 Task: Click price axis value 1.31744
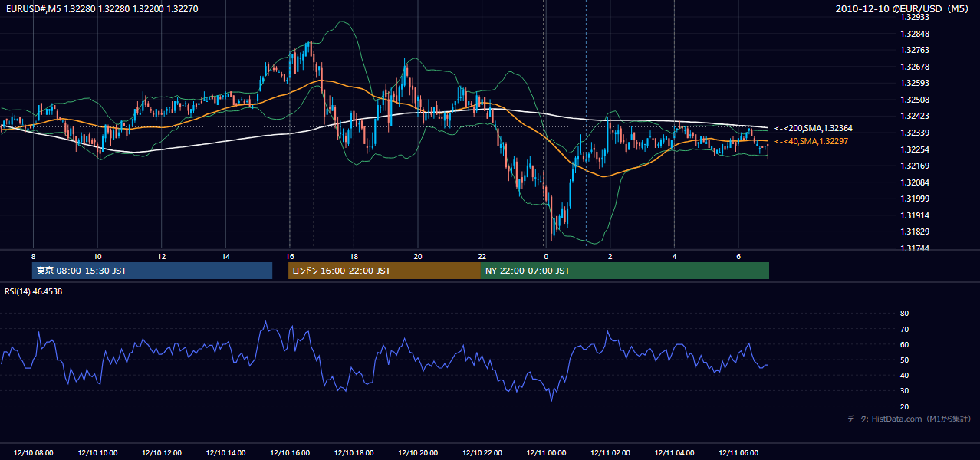pos(916,248)
